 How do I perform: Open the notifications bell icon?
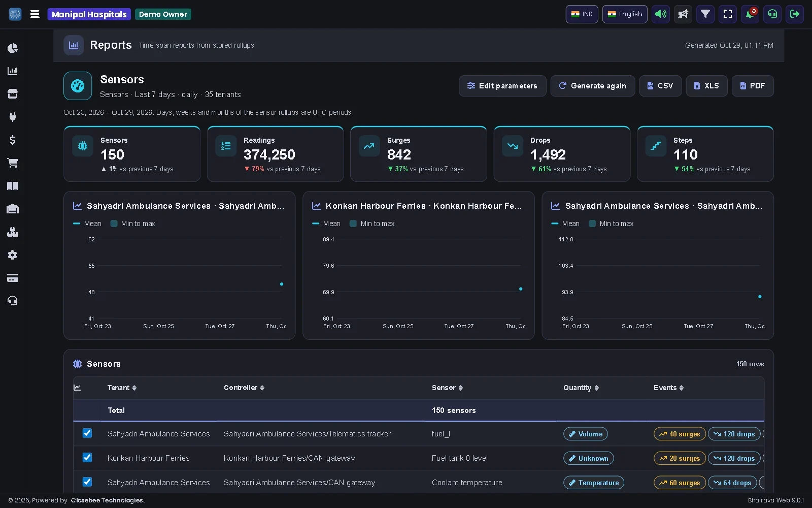pos(750,14)
